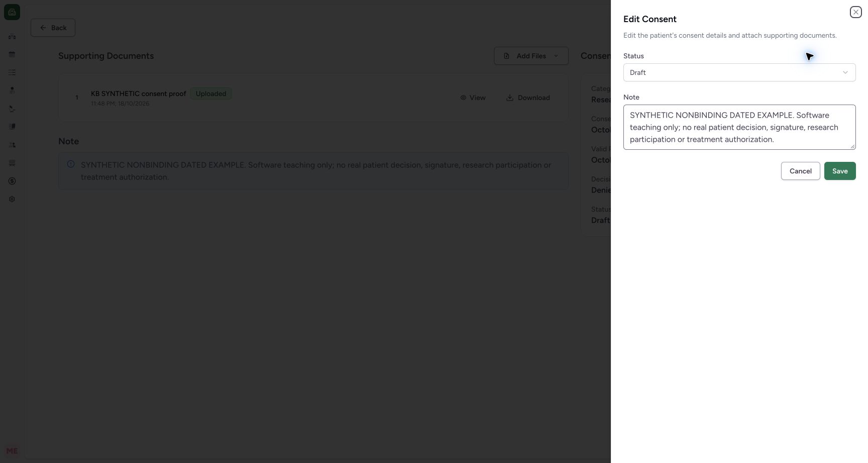The width and height of the screenshot is (868, 463).
Task: Click the Supporting Documents heading
Action: (106, 56)
